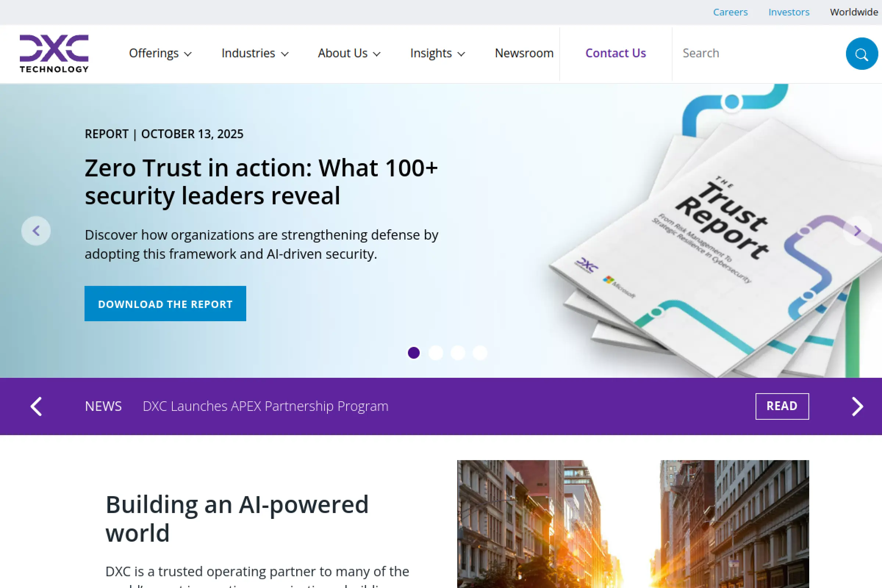Go to previous hero carousel slide
This screenshot has height=588, width=882.
(x=36, y=231)
